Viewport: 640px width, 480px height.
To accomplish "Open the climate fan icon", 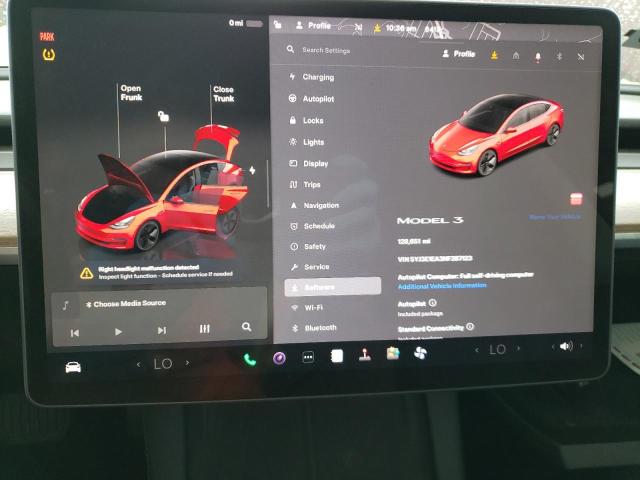I will [420, 352].
